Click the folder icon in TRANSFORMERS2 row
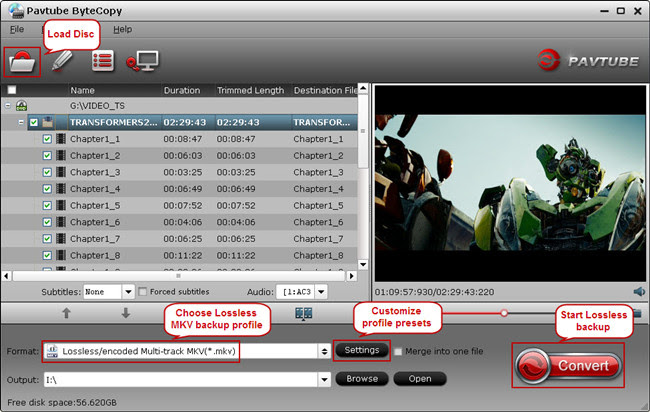650x412 pixels. coord(48,122)
